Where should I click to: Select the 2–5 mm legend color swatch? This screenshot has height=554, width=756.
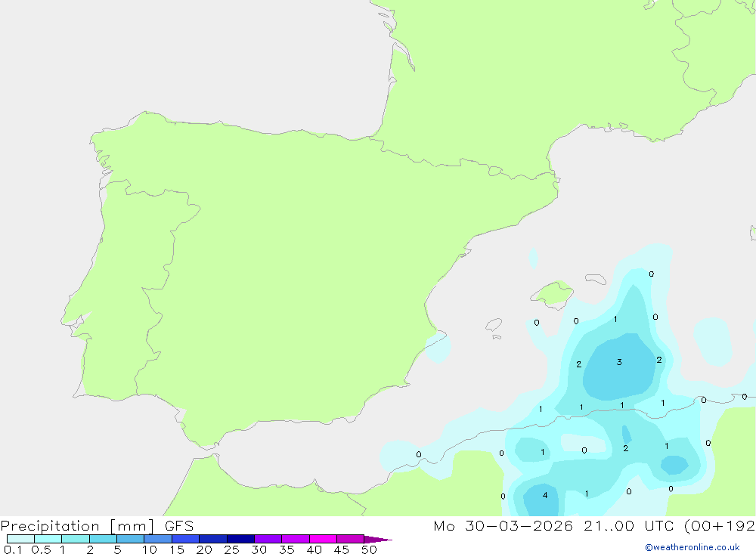(103, 539)
